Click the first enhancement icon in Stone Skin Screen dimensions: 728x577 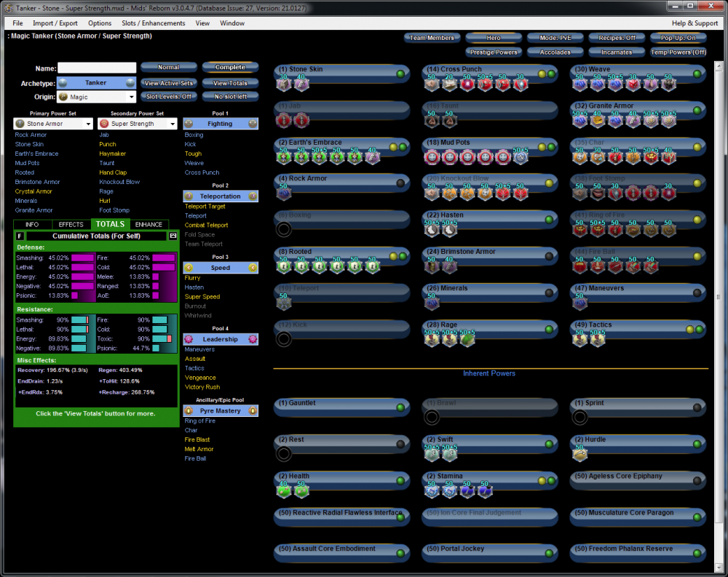[x=284, y=84]
